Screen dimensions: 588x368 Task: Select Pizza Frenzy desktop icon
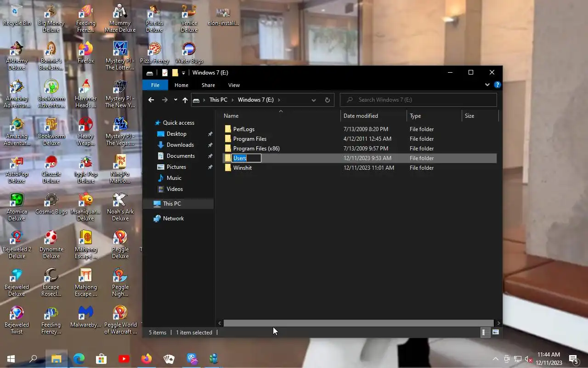point(155,52)
